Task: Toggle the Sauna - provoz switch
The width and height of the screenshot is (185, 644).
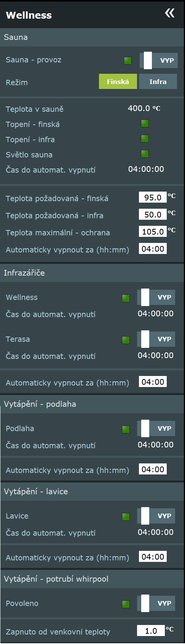Action: tap(159, 60)
